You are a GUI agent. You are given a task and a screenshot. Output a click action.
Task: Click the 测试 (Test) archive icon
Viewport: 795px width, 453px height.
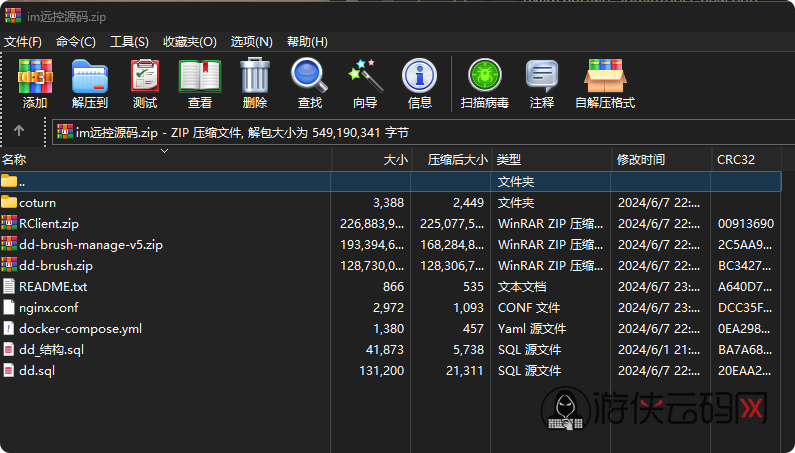pyautogui.click(x=145, y=83)
